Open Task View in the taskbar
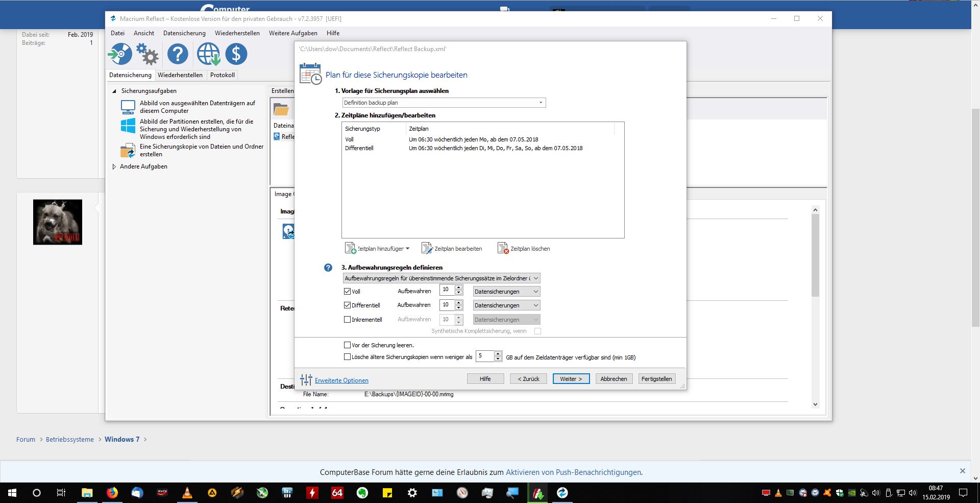980x503 pixels. (61, 493)
